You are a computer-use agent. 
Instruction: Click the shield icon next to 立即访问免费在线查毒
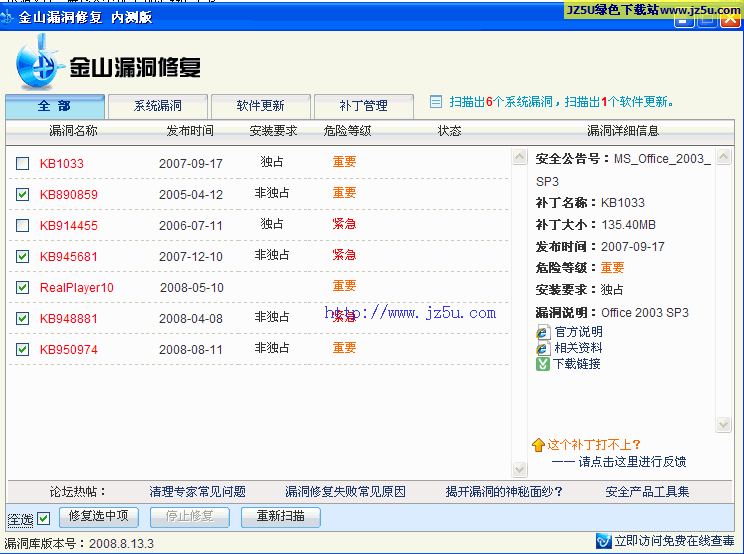(604, 541)
